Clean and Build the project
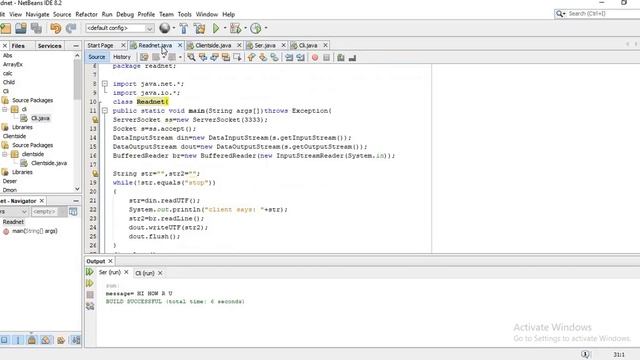 pos(200,28)
